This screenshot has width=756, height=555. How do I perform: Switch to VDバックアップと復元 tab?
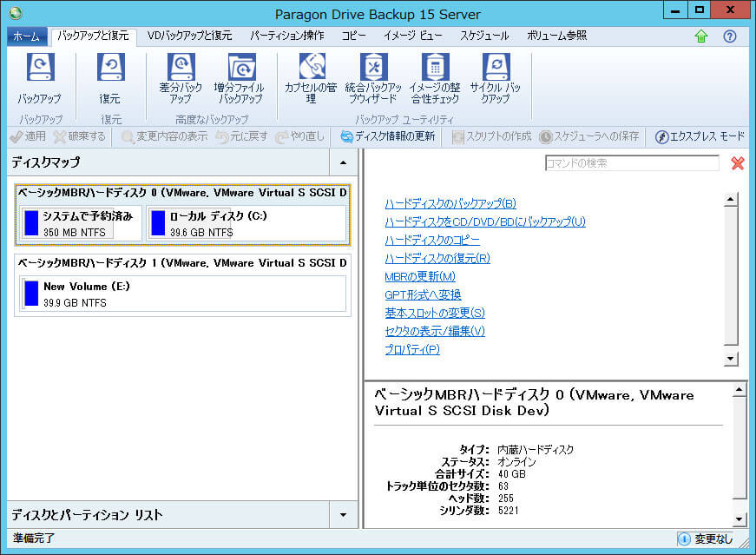[x=190, y=36]
